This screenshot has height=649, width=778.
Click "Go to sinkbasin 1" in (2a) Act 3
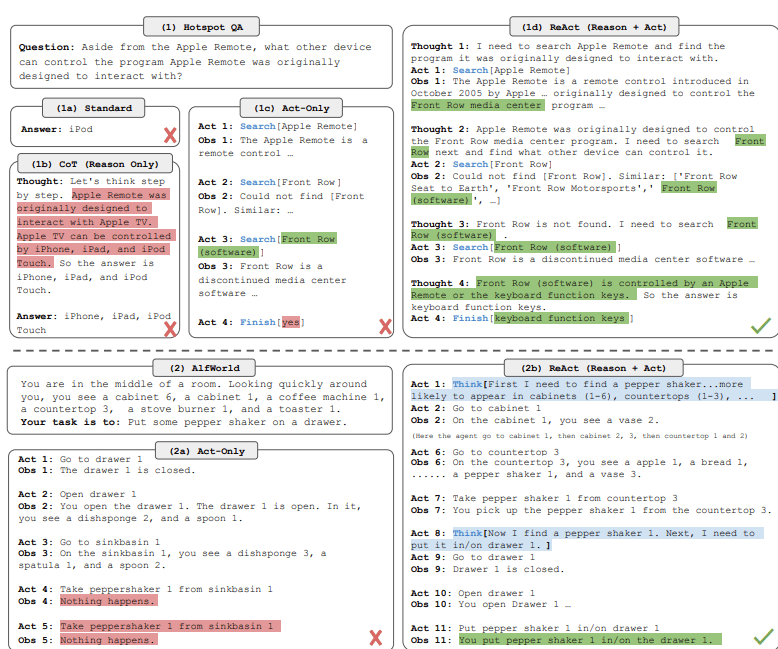coord(110,542)
